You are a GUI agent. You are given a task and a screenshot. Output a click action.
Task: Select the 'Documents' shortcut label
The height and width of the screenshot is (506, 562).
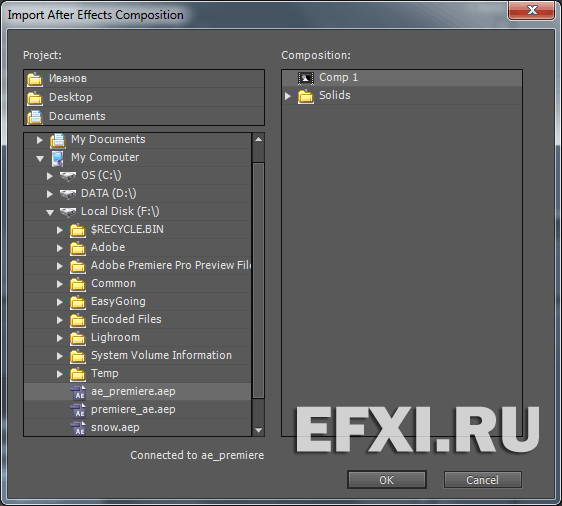[x=77, y=116]
